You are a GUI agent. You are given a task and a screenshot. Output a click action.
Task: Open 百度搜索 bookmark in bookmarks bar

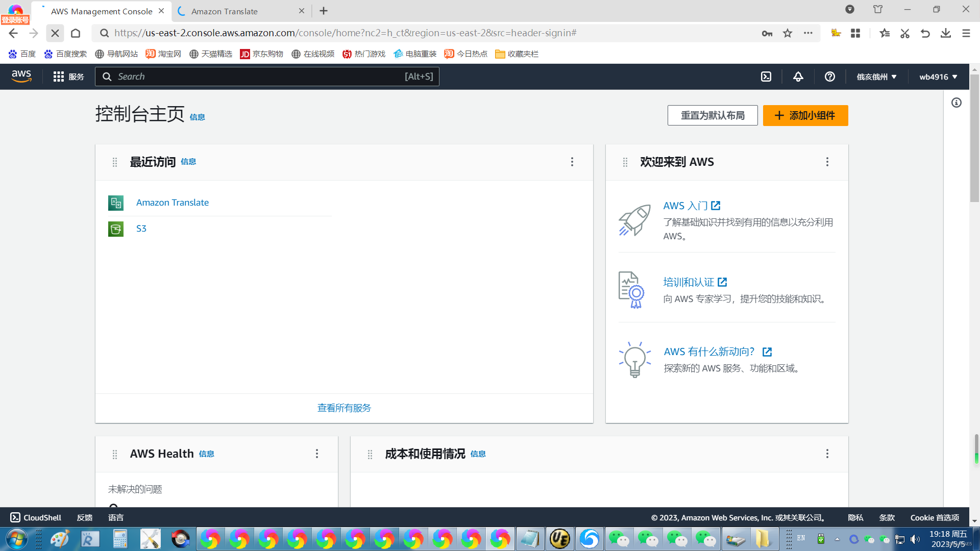(x=65, y=54)
